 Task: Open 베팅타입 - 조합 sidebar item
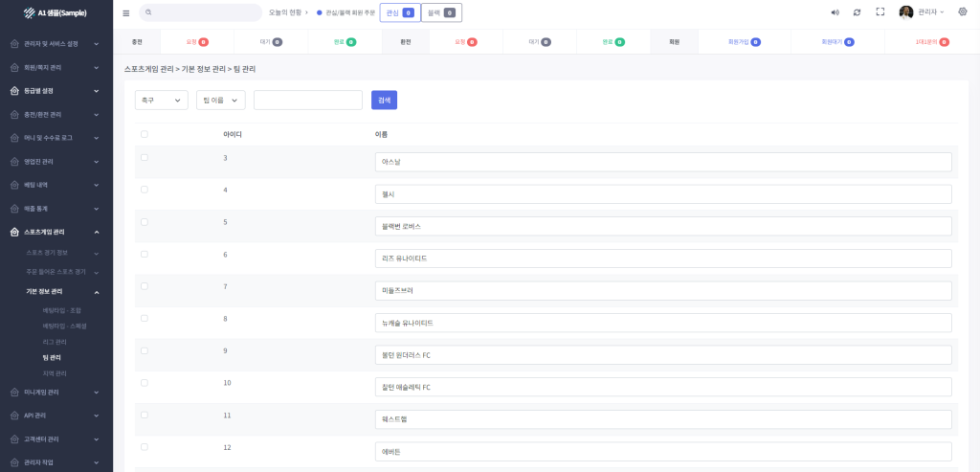62,311
